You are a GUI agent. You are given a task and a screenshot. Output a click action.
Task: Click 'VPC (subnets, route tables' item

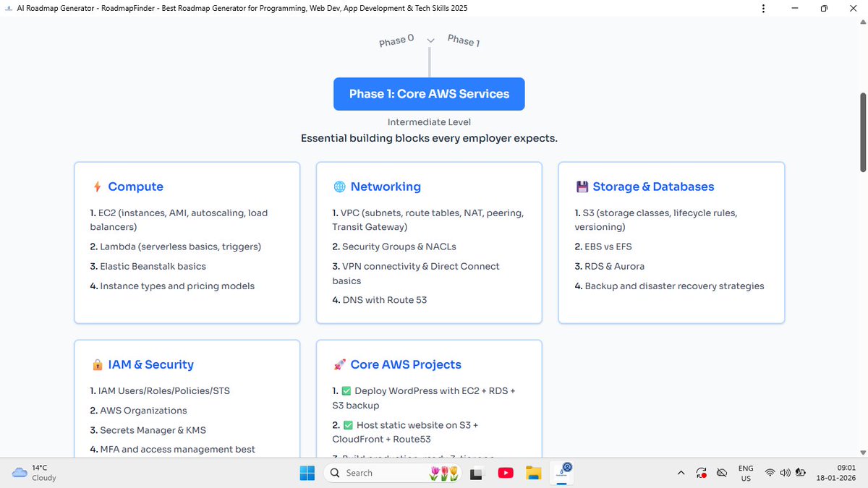click(428, 220)
